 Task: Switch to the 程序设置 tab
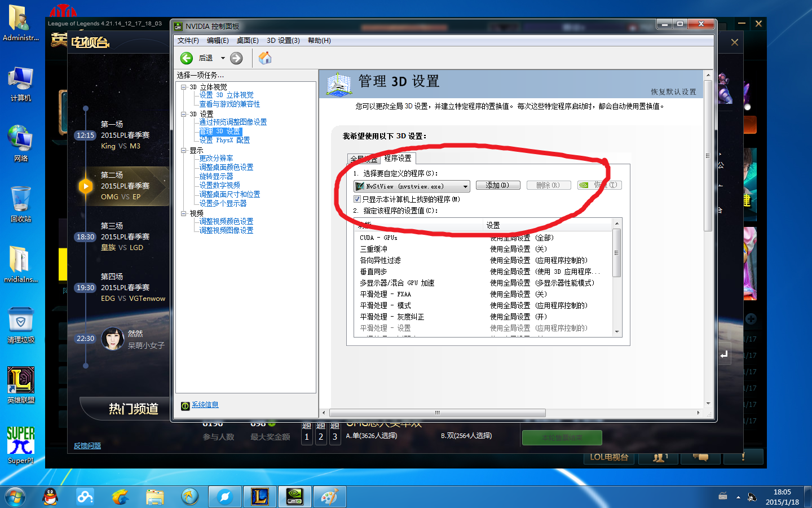pyautogui.click(x=398, y=158)
